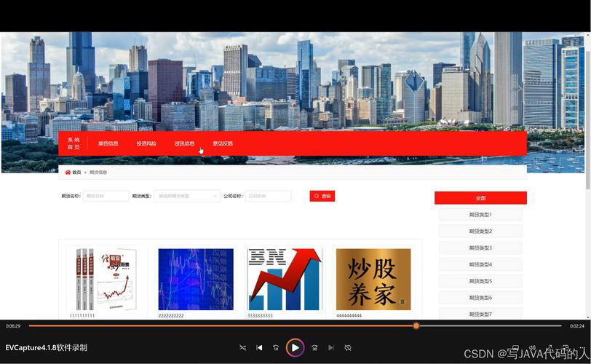Open the 资讯信息 menu item
This screenshot has width=591, height=364.
click(184, 143)
